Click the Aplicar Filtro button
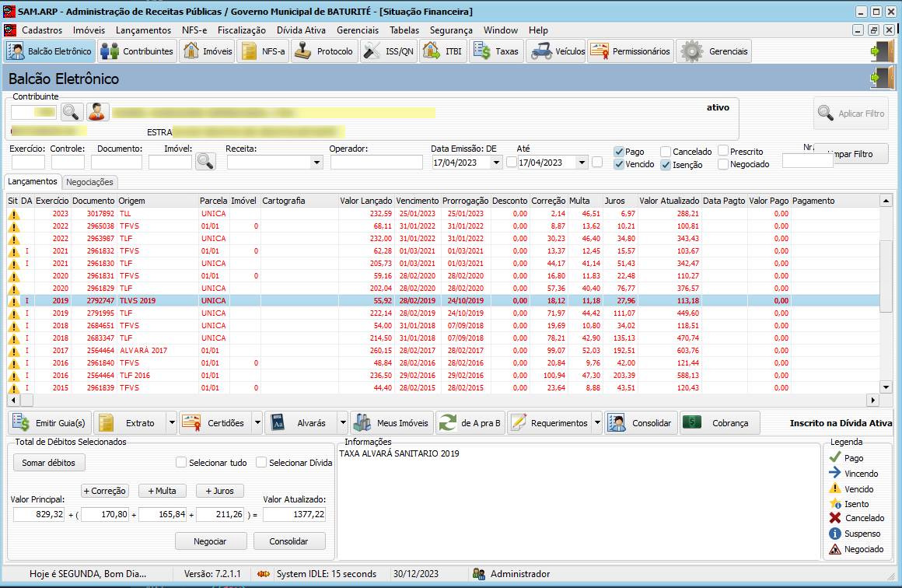This screenshot has width=902, height=588. (x=851, y=114)
